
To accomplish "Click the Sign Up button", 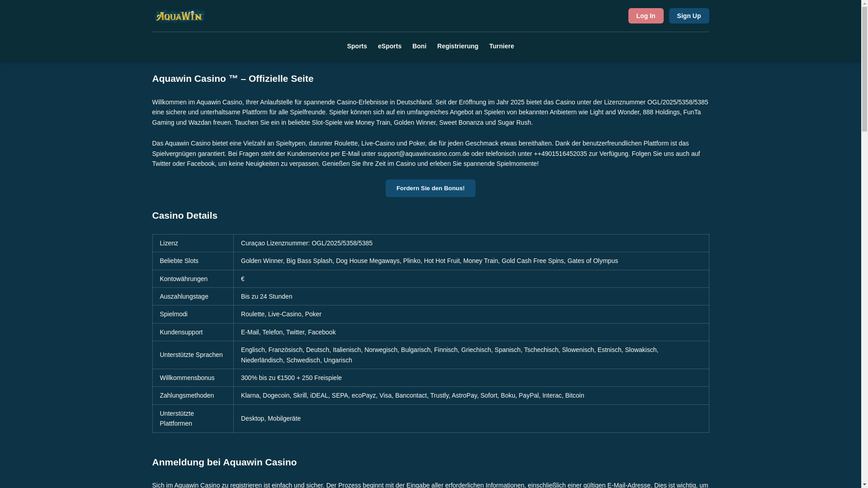I will 689,16.
